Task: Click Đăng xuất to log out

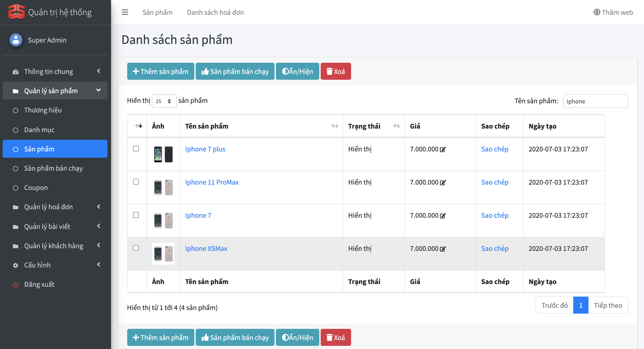Action: pos(39,284)
